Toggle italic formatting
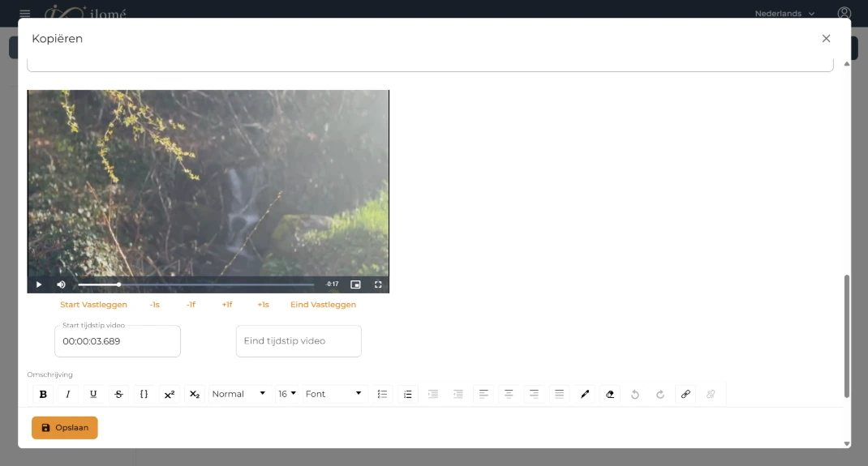 (x=68, y=394)
